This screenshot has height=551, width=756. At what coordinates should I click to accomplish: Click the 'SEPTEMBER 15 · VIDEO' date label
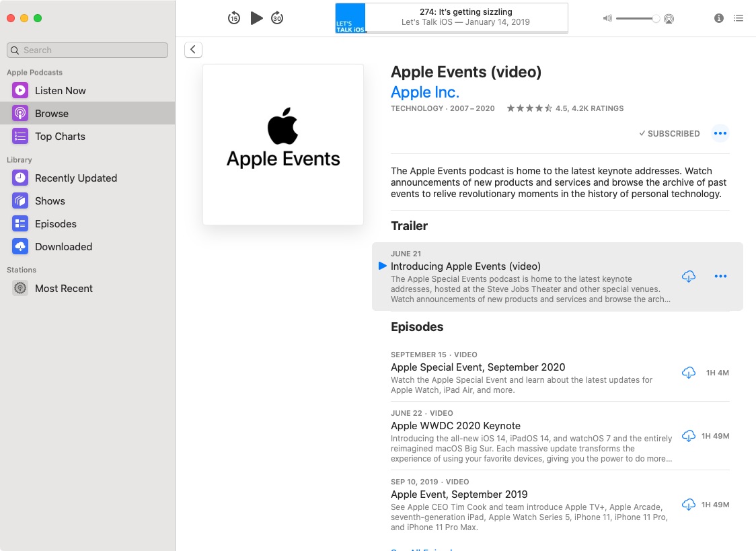click(x=434, y=355)
